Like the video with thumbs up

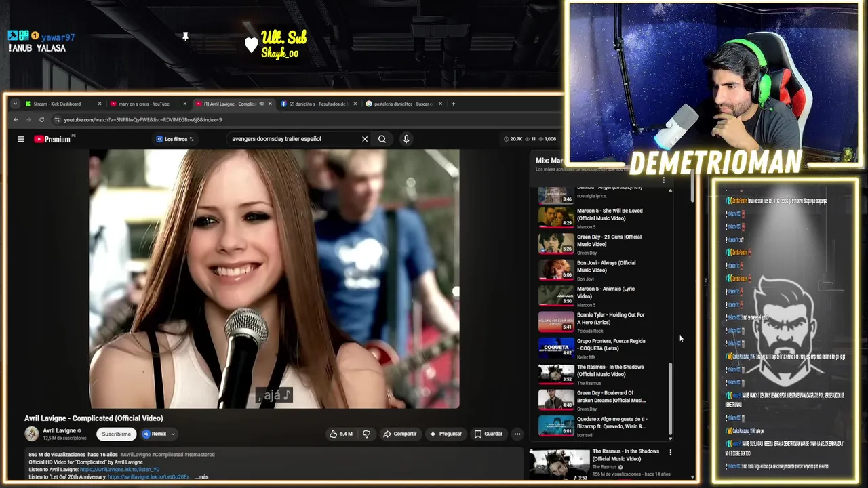[x=341, y=434]
